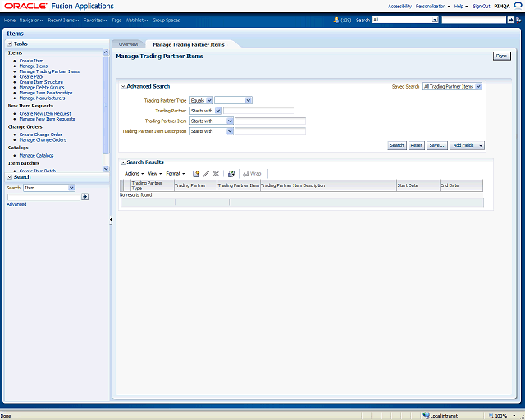Collapse the Search Results section

[123, 162]
